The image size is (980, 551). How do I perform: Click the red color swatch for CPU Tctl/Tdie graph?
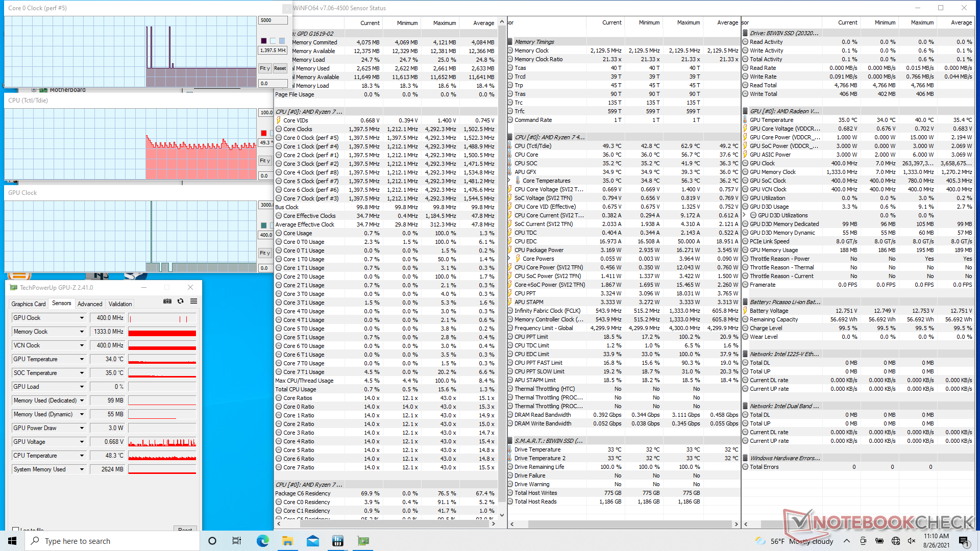(264, 133)
